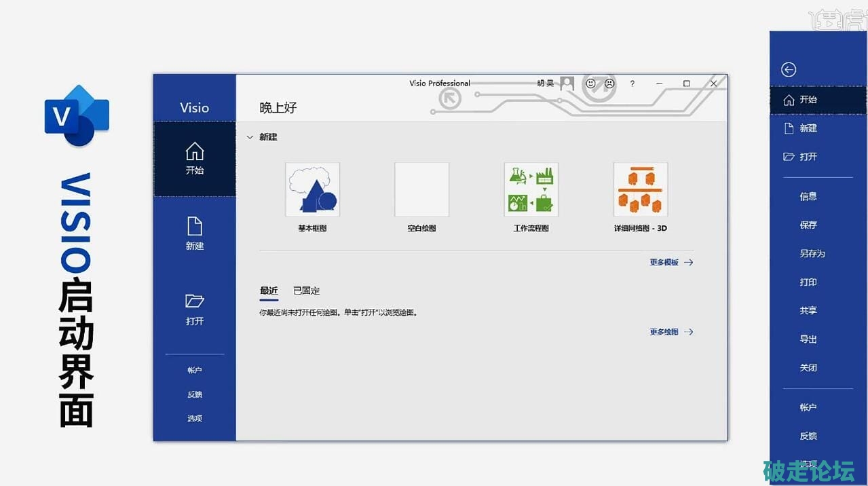This screenshot has height=486, width=868.
Task: Open the 详细网络图 - 3D template
Action: click(x=640, y=189)
